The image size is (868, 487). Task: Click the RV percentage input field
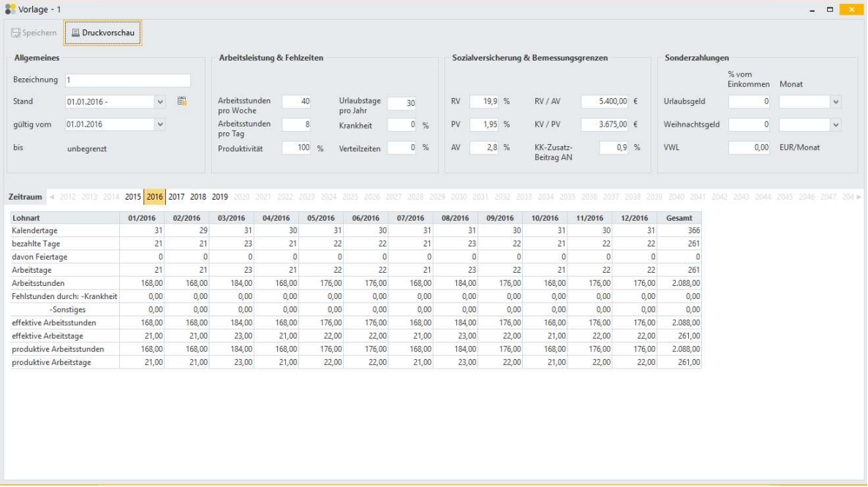pos(483,102)
